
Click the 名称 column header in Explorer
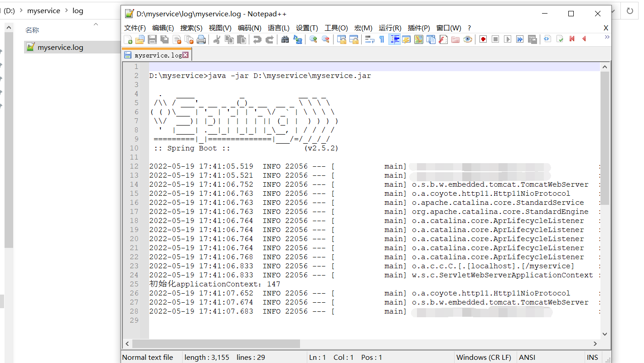32,30
